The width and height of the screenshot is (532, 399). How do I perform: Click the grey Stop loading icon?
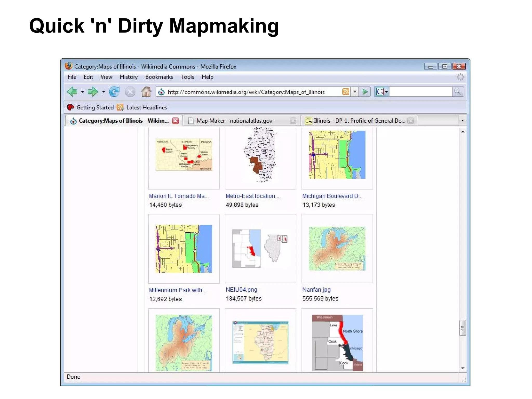coord(130,92)
